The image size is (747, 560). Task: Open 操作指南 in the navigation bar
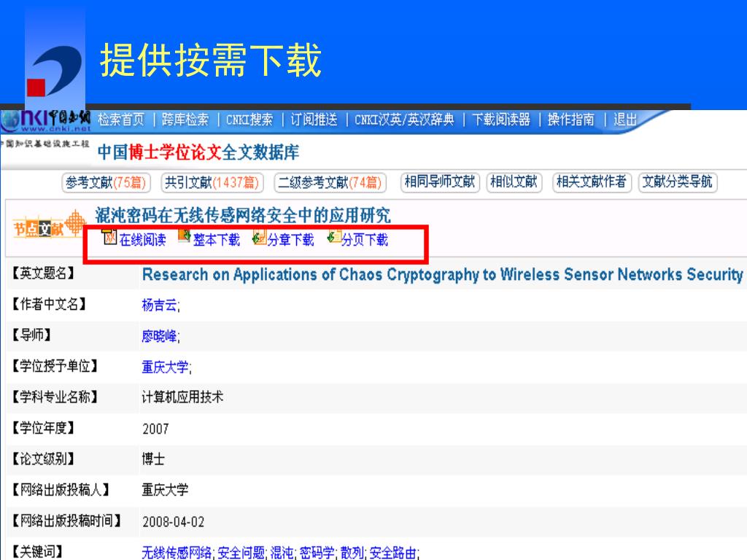pyautogui.click(x=571, y=120)
